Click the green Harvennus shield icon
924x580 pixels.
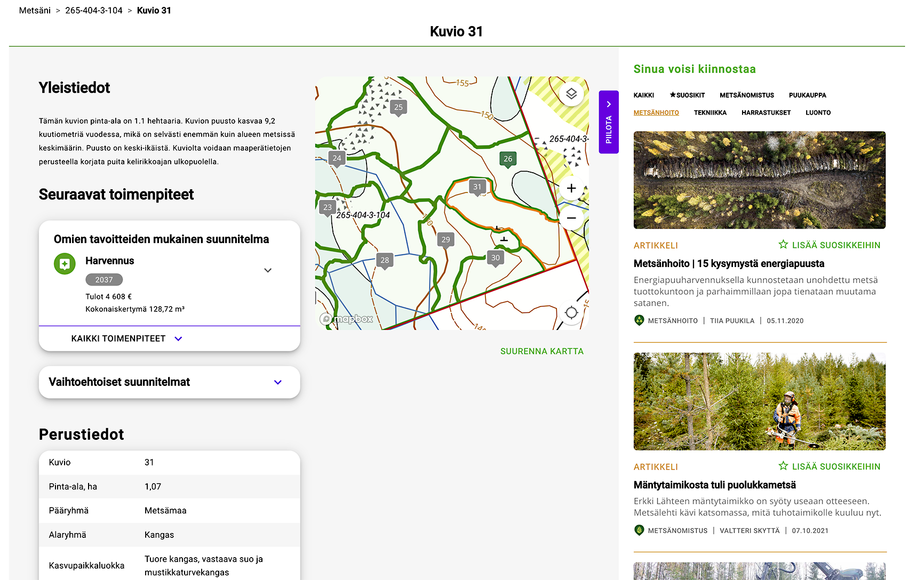coord(65,264)
